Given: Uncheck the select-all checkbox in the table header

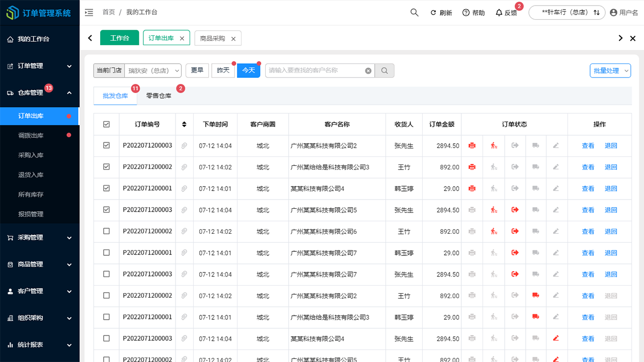Looking at the screenshot, I should (106, 124).
